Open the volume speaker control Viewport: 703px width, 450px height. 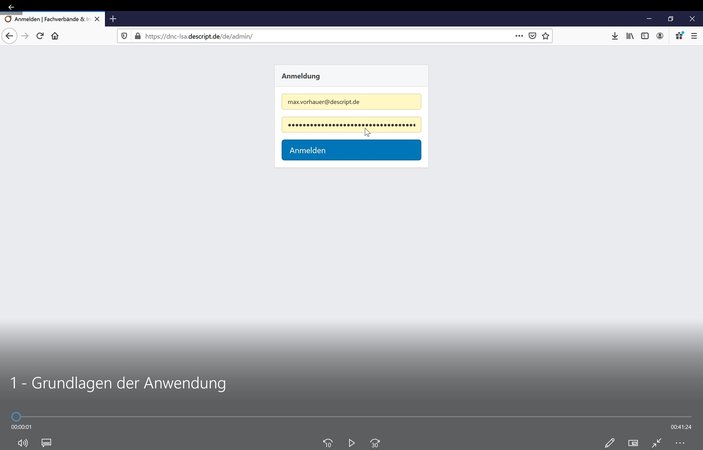22,443
